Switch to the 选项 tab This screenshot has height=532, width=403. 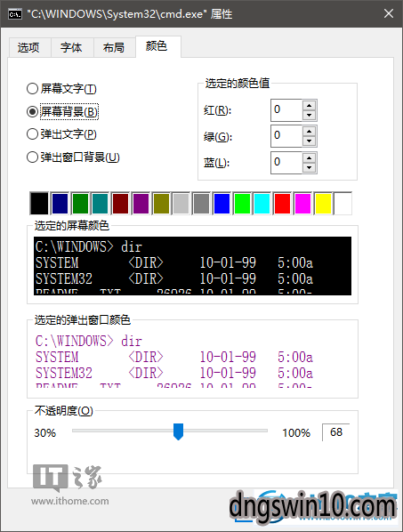click(x=29, y=47)
